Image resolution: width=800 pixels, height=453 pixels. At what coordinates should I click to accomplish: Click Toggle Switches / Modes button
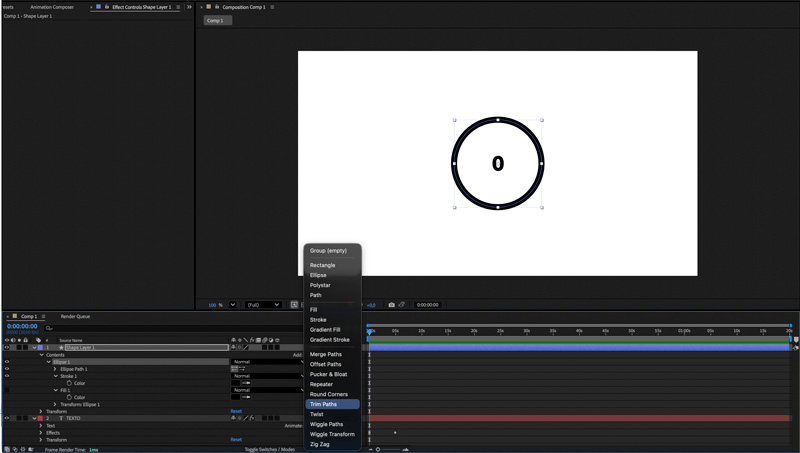click(269, 449)
